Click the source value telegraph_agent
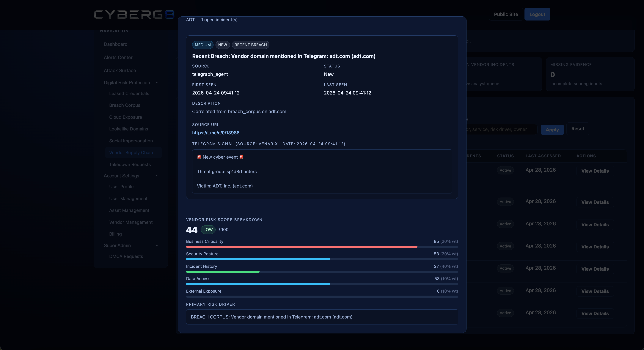Screen dimensions: 644x350 [x=210, y=74]
